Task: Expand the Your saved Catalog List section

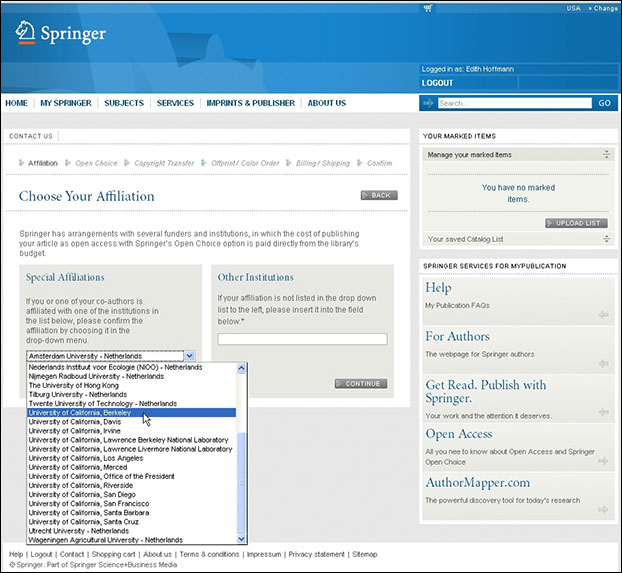Action: pyautogui.click(x=606, y=239)
